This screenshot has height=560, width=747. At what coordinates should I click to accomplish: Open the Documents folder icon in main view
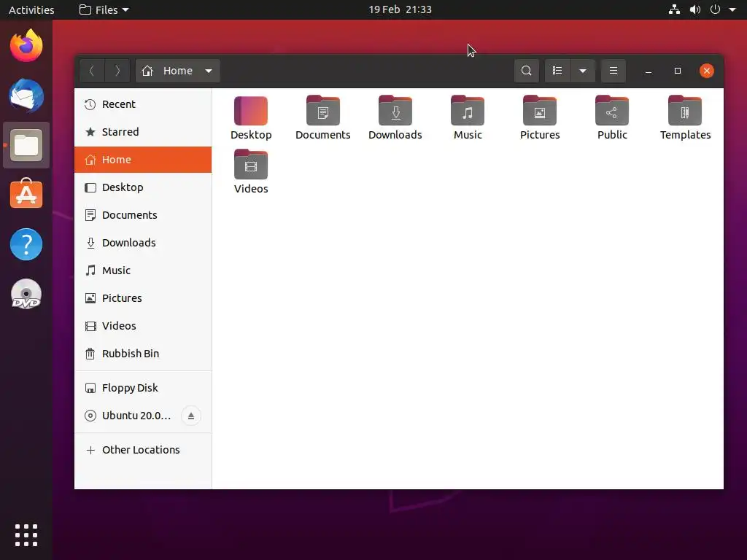pyautogui.click(x=323, y=111)
